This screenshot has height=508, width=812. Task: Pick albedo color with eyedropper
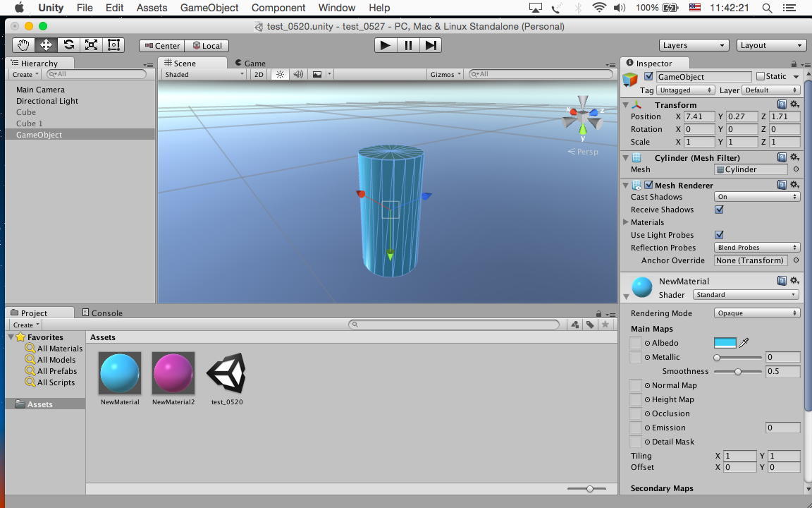[x=744, y=343]
